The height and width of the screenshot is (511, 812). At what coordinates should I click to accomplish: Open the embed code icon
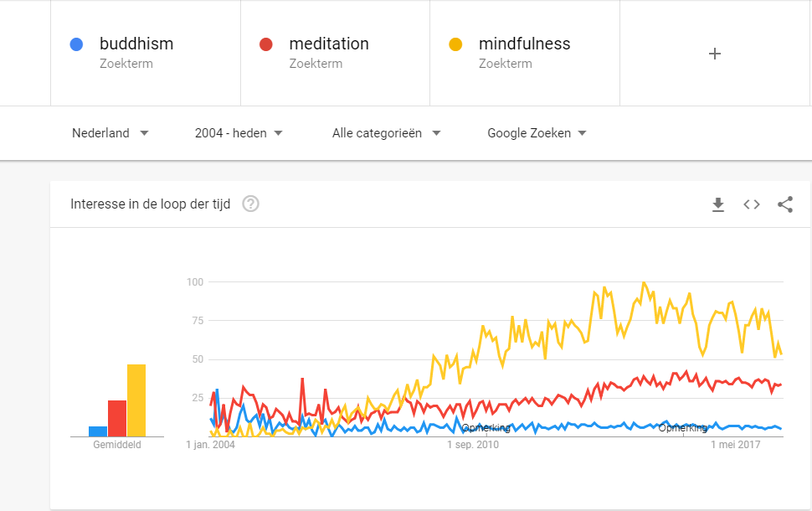click(x=752, y=204)
